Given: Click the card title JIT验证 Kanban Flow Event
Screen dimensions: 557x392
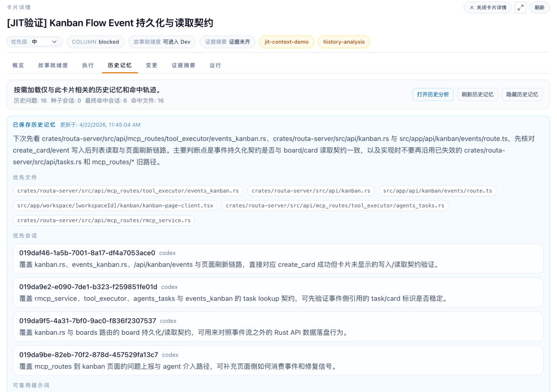Looking at the screenshot, I should click(110, 23).
